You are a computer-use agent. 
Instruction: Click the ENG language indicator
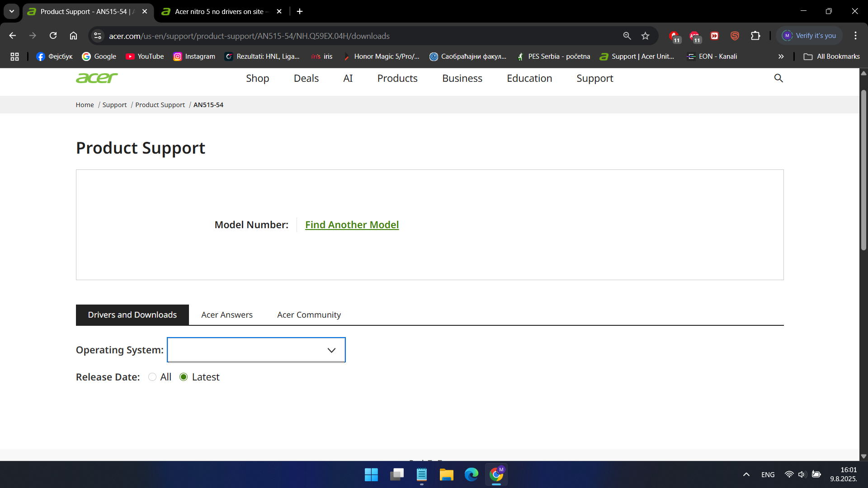(768, 474)
